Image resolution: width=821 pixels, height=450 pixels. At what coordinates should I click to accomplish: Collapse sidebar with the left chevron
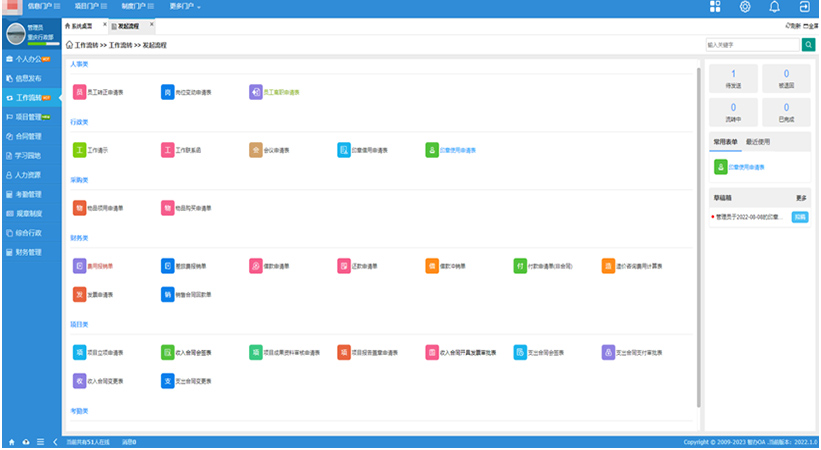55,442
